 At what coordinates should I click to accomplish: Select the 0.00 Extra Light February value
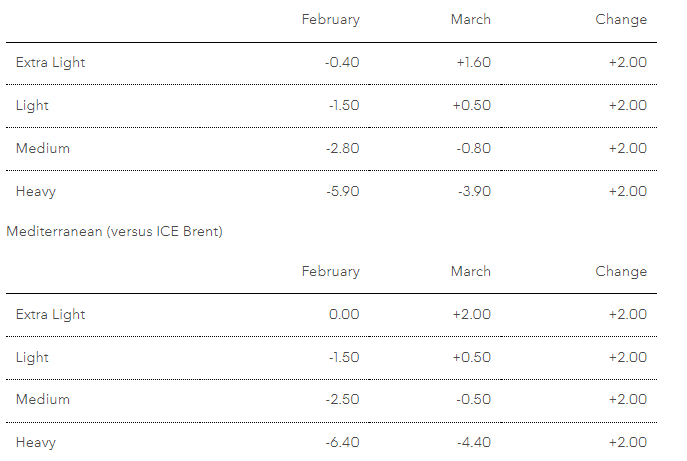tap(344, 314)
